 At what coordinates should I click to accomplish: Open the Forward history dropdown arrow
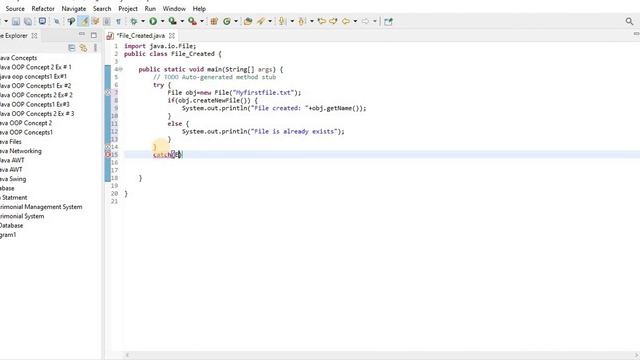point(375,21)
